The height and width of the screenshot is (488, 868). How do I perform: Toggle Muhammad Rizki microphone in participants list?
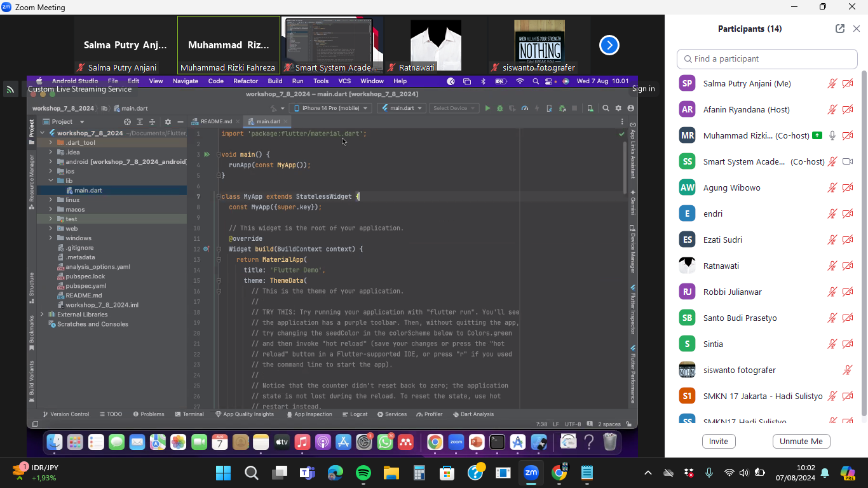tap(832, 135)
